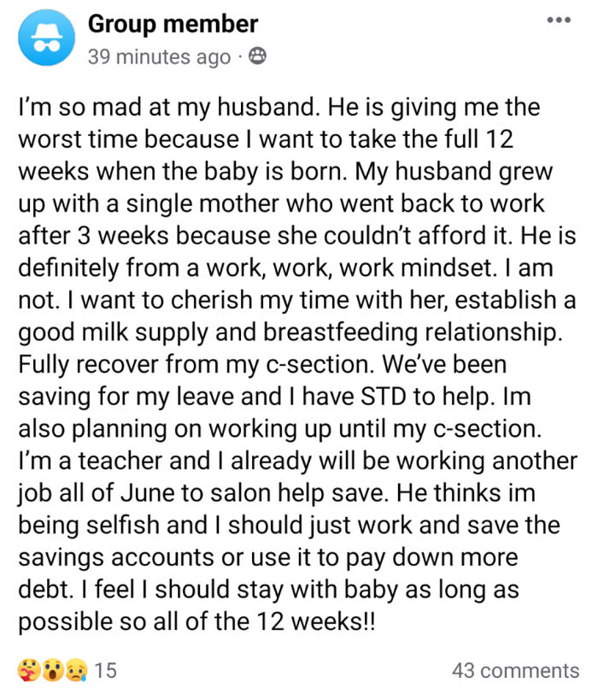Open the '39 minutes ago' timestamp link
Viewport: 598px width, 700px height.
[x=159, y=56]
